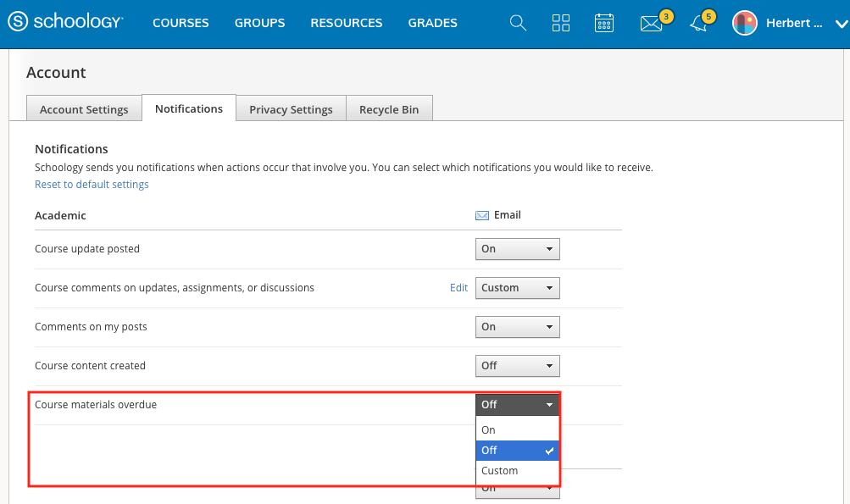Expand the user account menu arrow

[x=839, y=24]
